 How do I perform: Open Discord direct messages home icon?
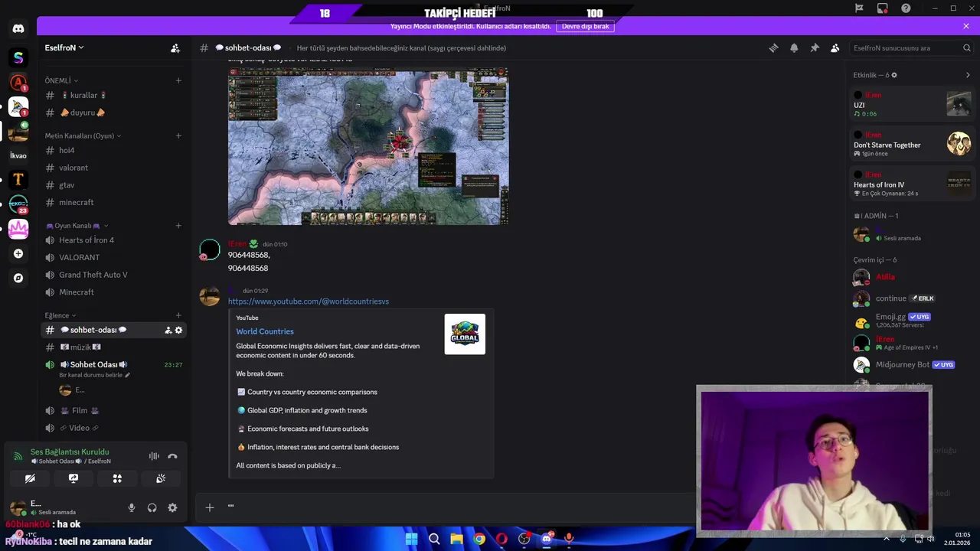tap(18, 29)
